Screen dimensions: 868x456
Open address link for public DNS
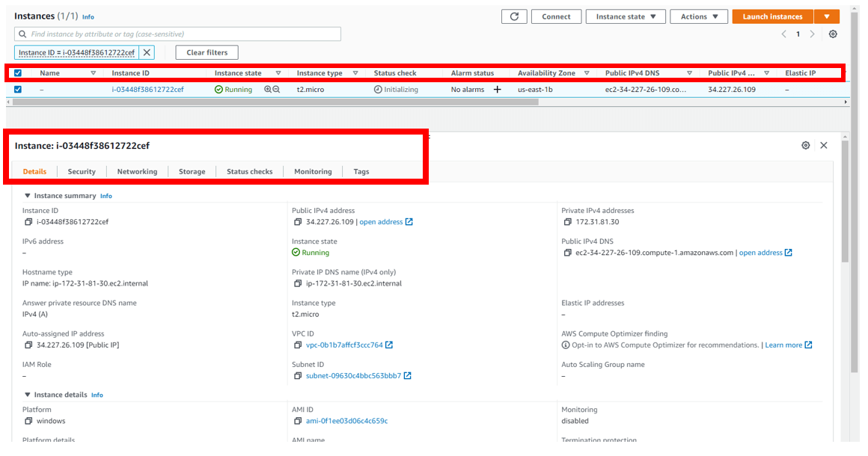click(760, 253)
